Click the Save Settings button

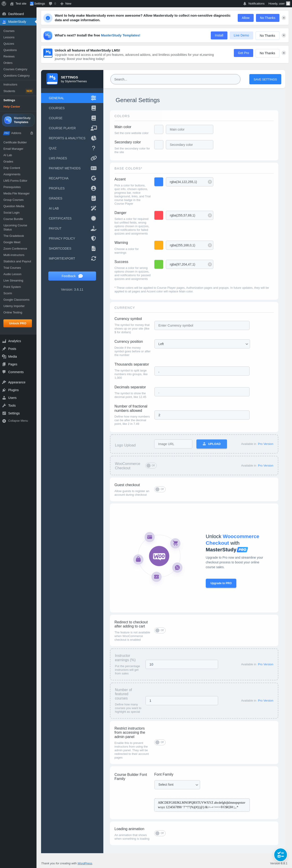[x=265, y=79]
